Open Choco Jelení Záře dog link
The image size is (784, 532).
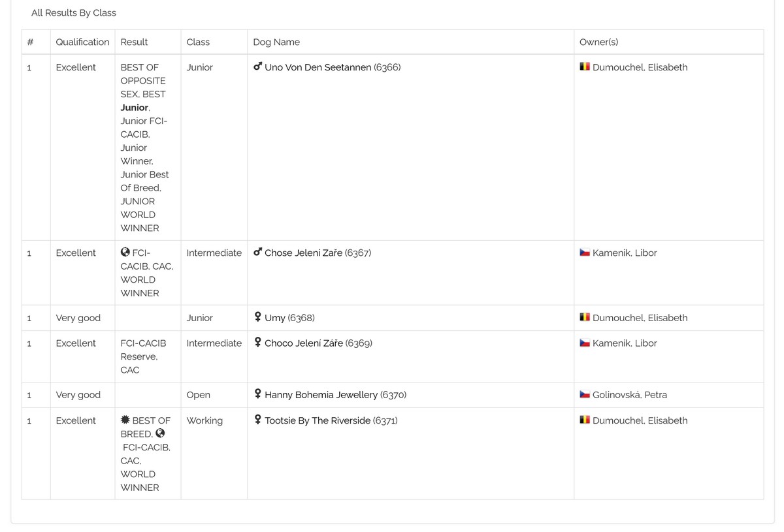click(x=304, y=343)
